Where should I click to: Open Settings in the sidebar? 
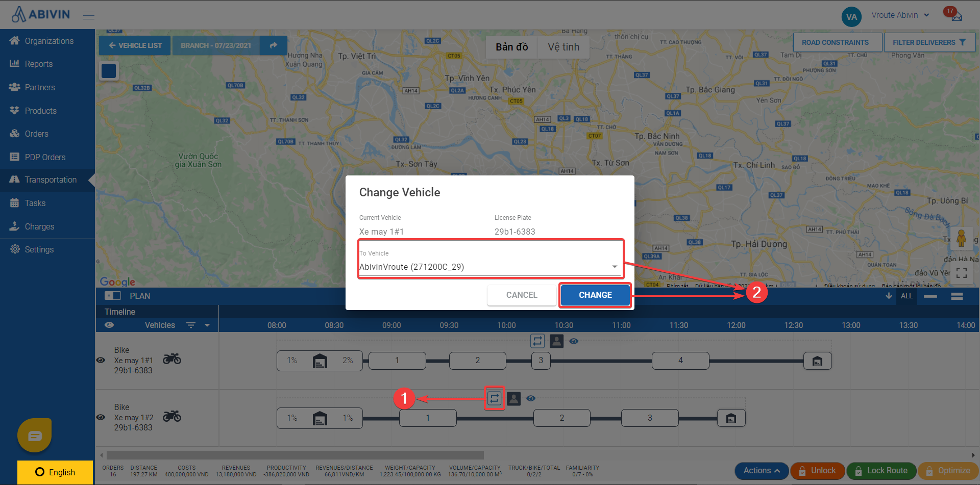47,249
